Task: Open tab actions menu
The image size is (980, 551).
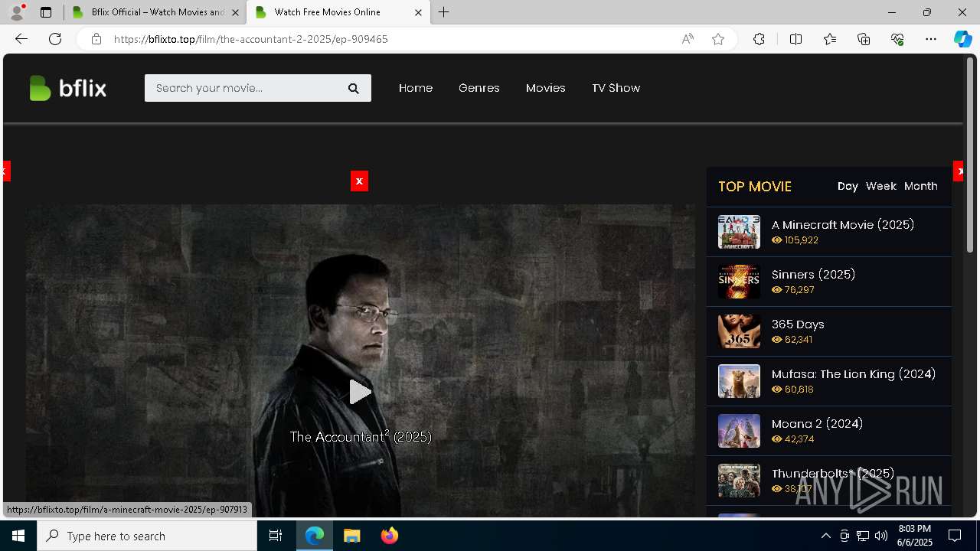Action: click(x=46, y=12)
